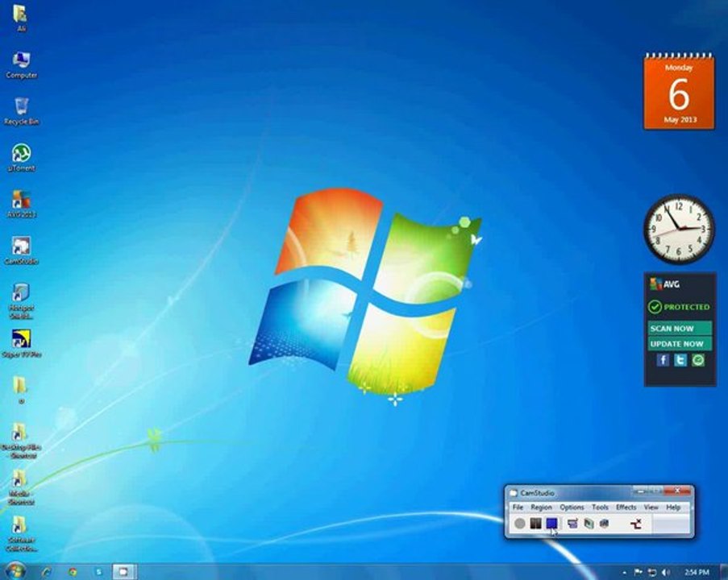Click the Protected status in AVG gadget
The image size is (728, 580).
click(x=679, y=307)
